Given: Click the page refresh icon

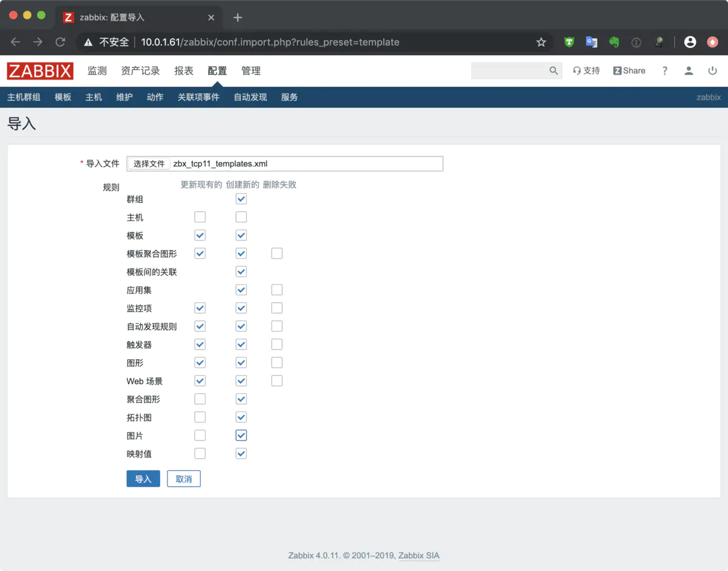Looking at the screenshot, I should point(60,42).
